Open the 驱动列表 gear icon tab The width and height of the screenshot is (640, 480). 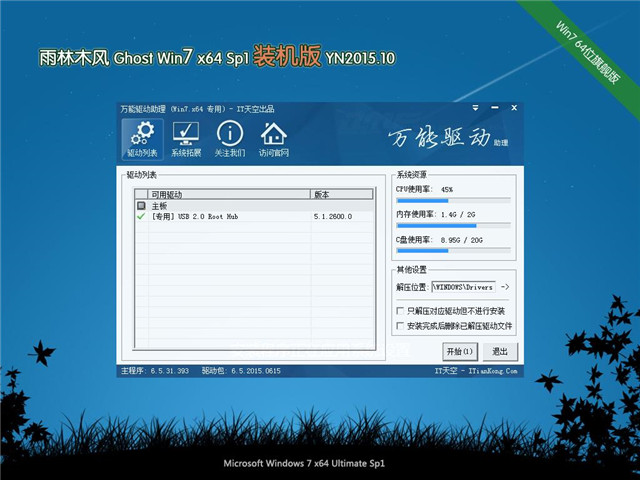tap(142, 139)
